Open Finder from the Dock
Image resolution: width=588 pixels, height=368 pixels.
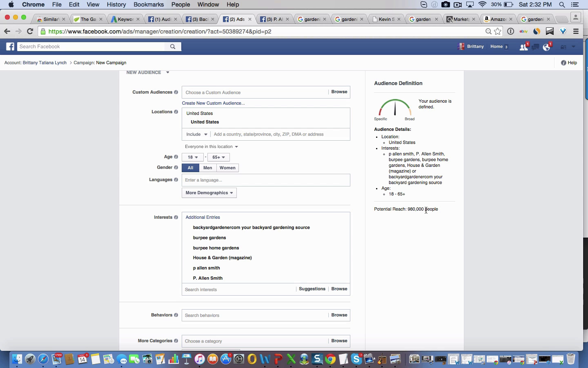[x=17, y=359]
